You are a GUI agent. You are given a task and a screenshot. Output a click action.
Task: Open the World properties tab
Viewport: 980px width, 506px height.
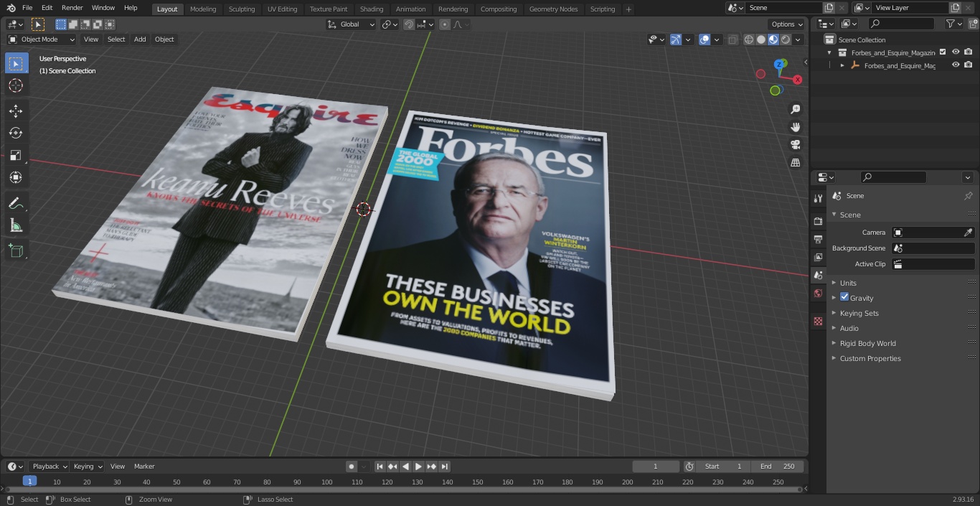click(x=818, y=293)
